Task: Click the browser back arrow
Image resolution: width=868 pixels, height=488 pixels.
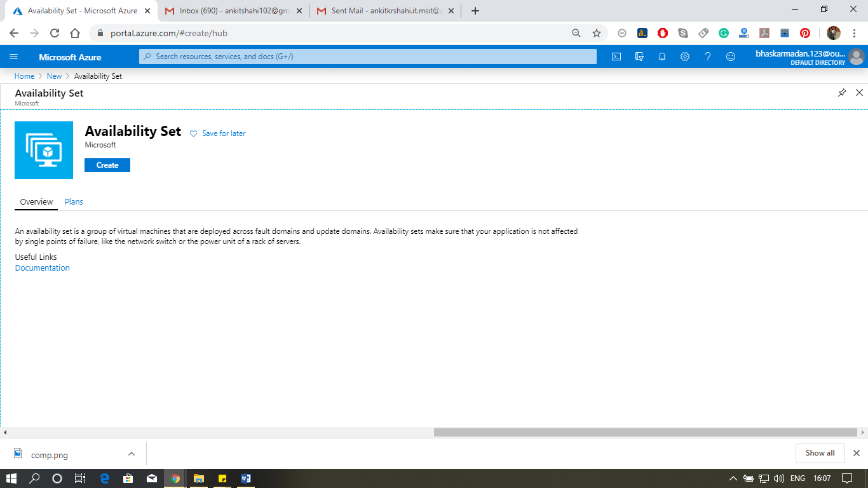Action: tap(14, 33)
